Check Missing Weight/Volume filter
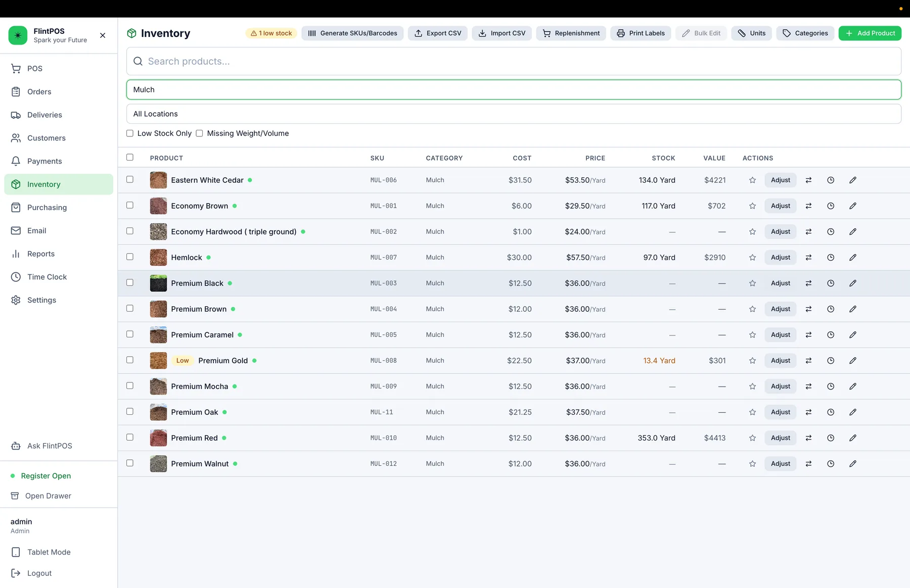The height and width of the screenshot is (588, 910). 199,133
